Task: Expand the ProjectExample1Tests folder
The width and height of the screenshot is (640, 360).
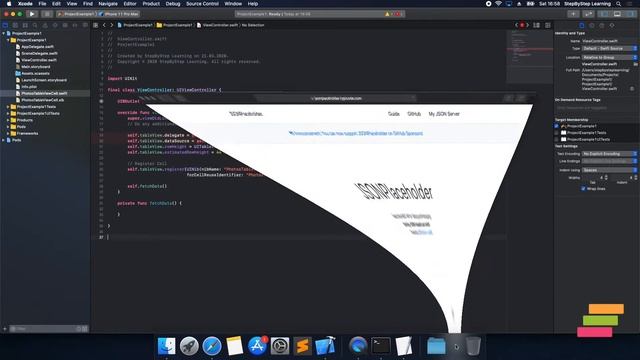Action: [8, 107]
